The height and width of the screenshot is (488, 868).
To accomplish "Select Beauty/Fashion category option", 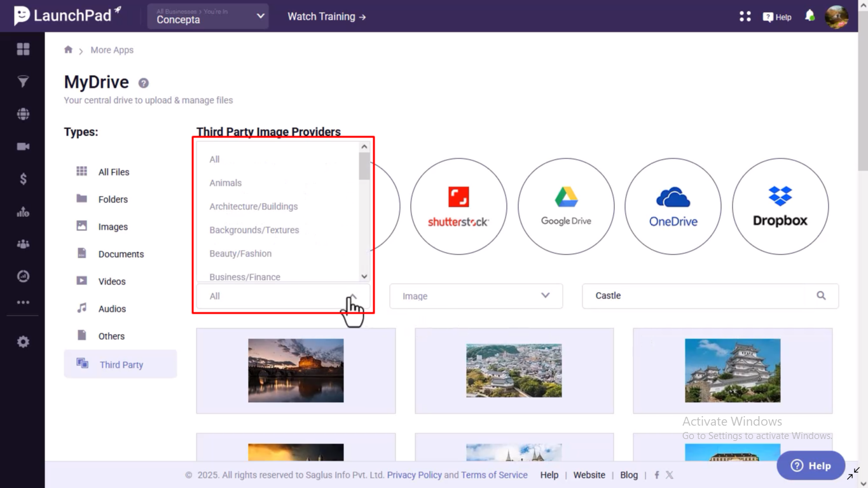I will [240, 254].
